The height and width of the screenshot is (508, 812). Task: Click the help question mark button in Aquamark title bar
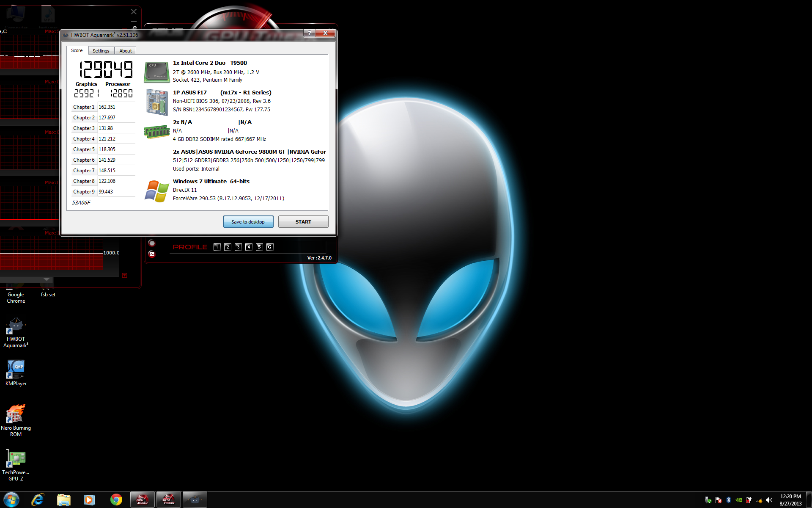tap(310, 33)
